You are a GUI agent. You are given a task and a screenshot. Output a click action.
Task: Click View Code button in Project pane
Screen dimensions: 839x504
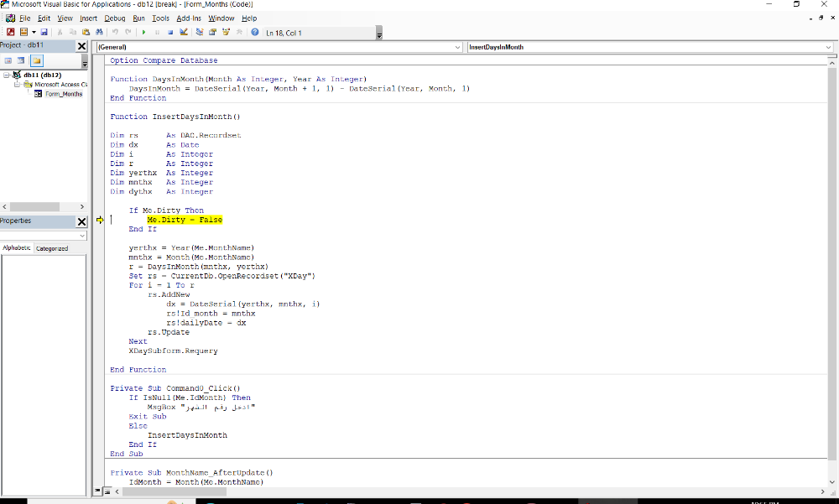tap(8, 61)
